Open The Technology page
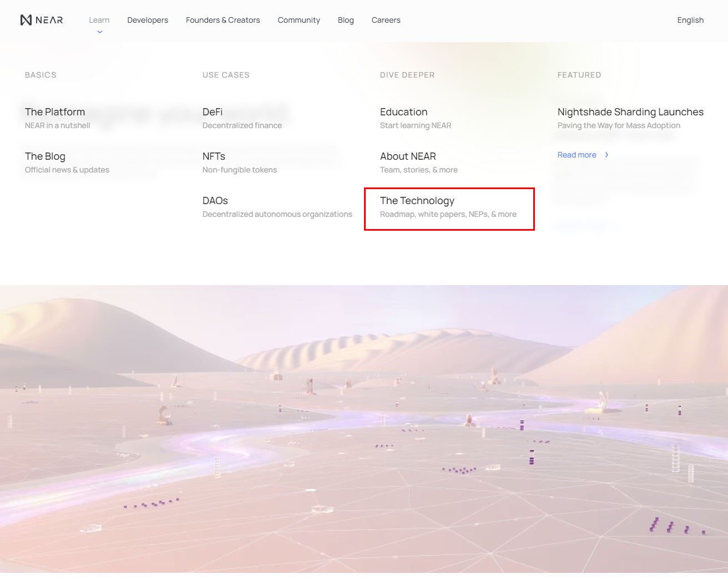The image size is (728, 579). point(417,201)
